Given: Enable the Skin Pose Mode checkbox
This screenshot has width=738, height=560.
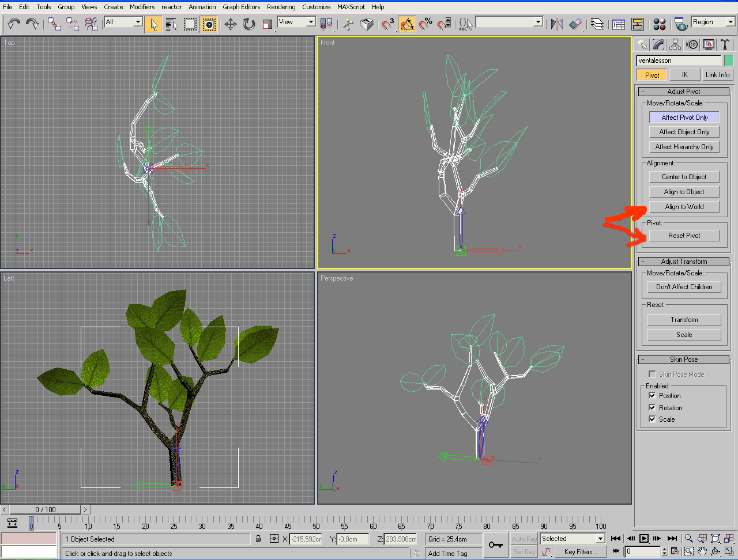Looking at the screenshot, I should pos(652,374).
